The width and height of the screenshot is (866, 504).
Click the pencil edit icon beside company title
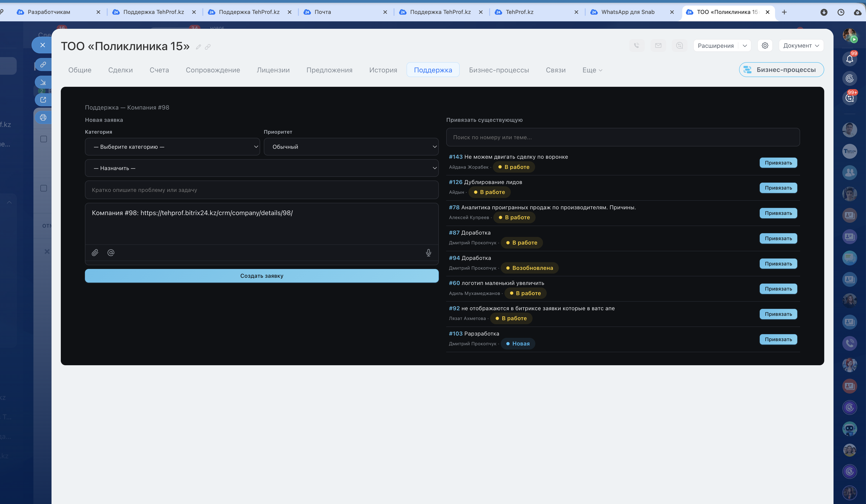pyautogui.click(x=198, y=47)
